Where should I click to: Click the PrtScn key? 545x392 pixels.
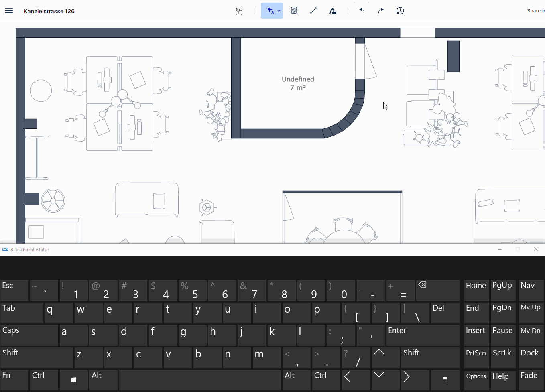click(477, 358)
